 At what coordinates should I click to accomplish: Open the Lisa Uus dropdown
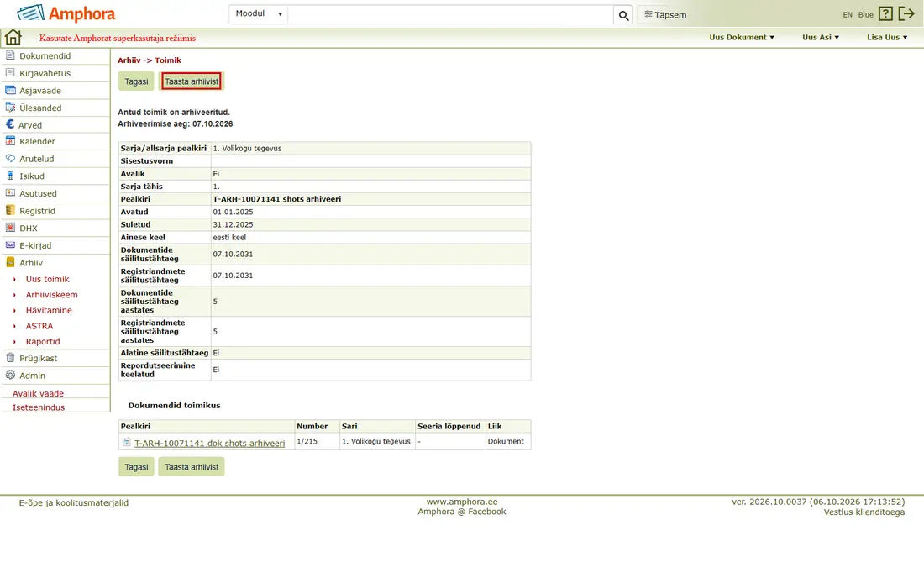coord(887,37)
